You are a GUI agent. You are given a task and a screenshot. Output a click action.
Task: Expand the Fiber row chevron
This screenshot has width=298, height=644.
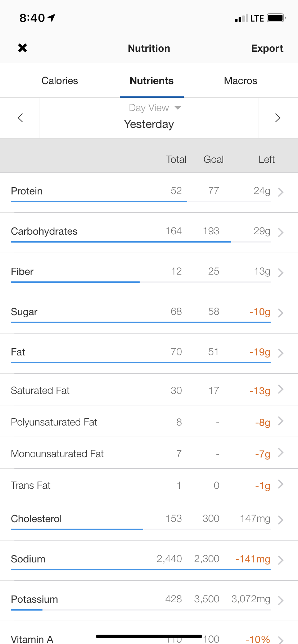pyautogui.click(x=281, y=273)
